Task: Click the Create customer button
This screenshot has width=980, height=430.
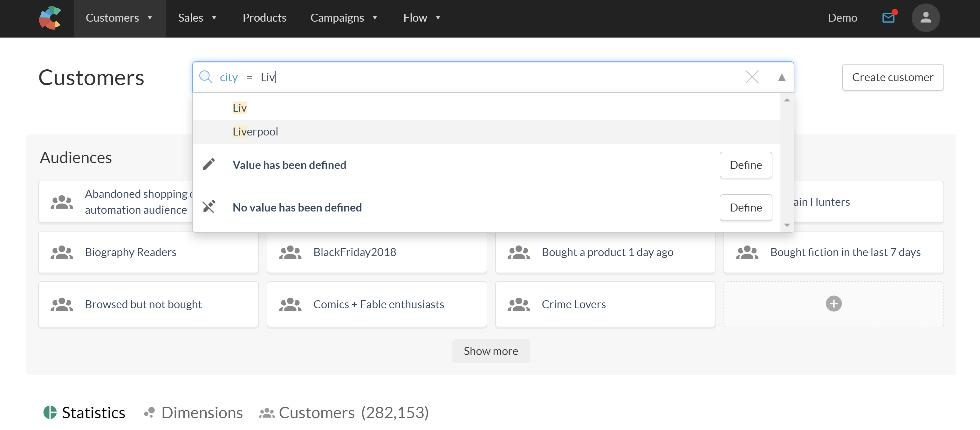Action: click(893, 78)
